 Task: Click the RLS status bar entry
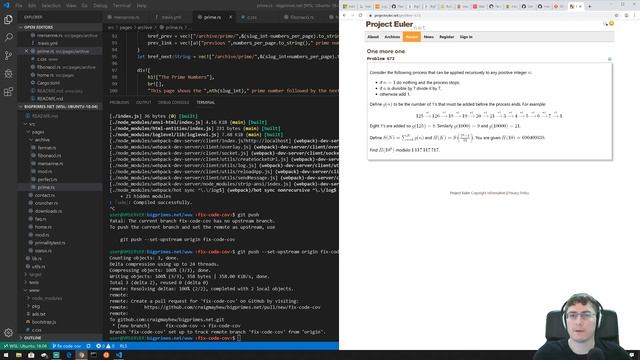[x=123, y=346]
